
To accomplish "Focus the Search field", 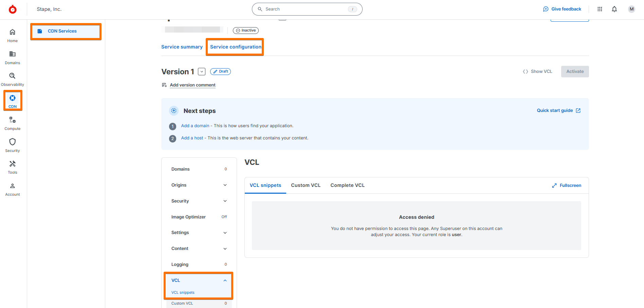I will point(307,9).
